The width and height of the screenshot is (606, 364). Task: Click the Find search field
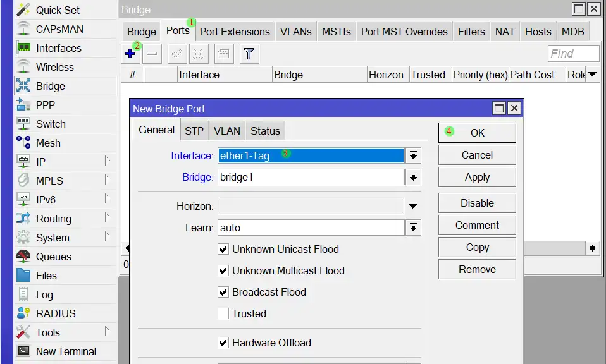coord(573,54)
